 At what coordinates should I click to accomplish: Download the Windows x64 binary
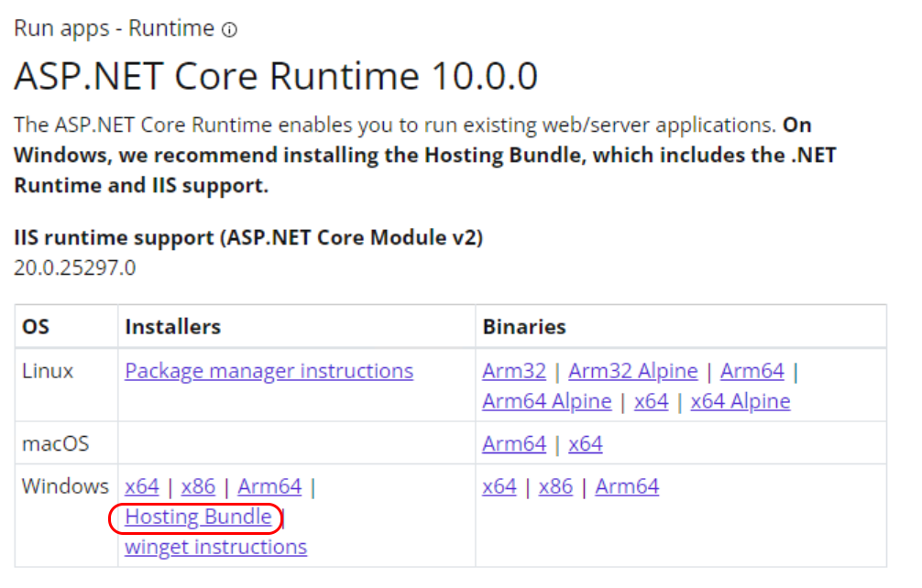point(499,486)
